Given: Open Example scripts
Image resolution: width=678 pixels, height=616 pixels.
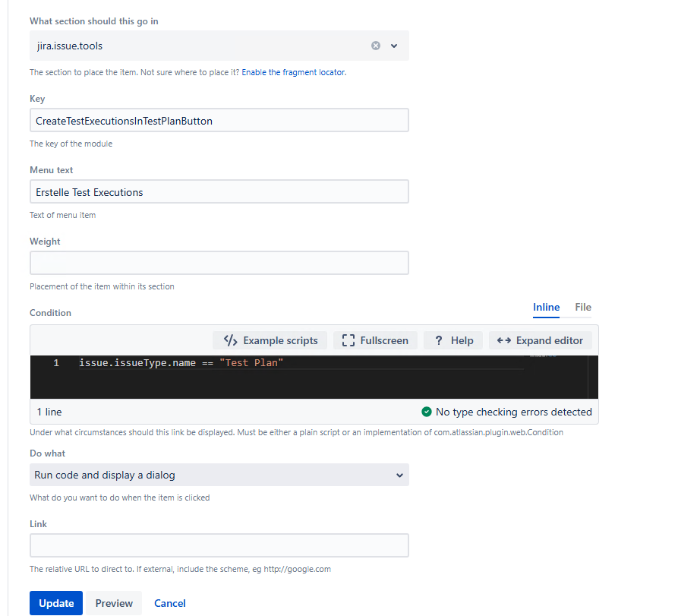Looking at the screenshot, I should (270, 340).
